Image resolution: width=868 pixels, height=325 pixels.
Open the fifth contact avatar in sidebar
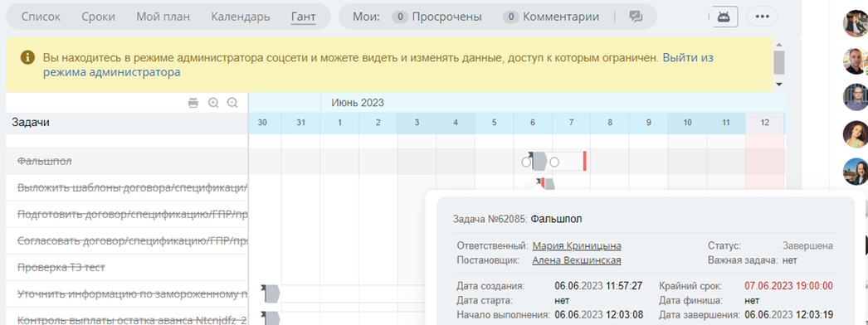point(856,171)
